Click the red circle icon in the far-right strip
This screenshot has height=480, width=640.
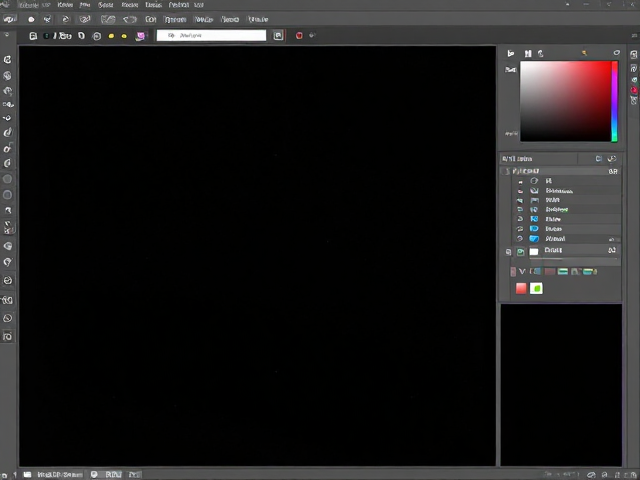[x=634, y=90]
